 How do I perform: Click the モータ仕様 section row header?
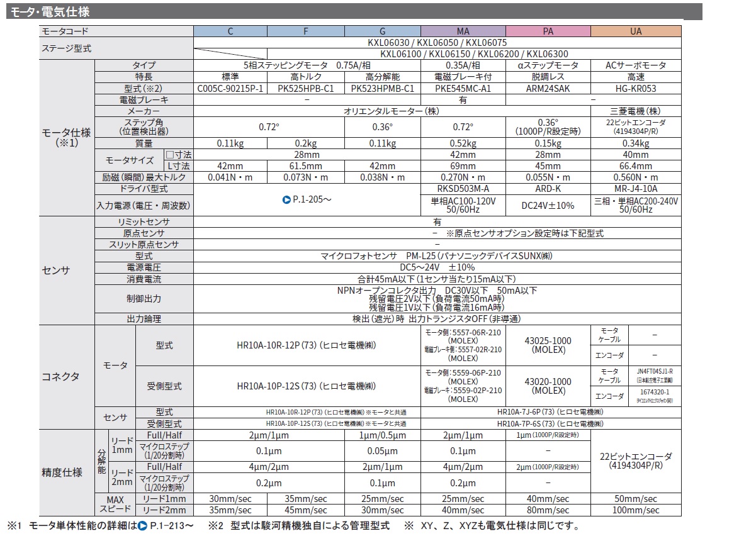tap(66, 137)
